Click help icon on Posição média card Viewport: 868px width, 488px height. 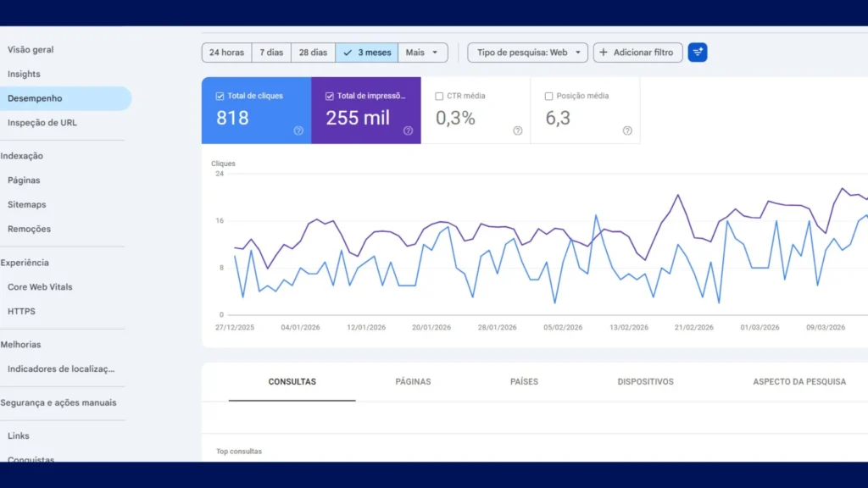click(x=627, y=130)
